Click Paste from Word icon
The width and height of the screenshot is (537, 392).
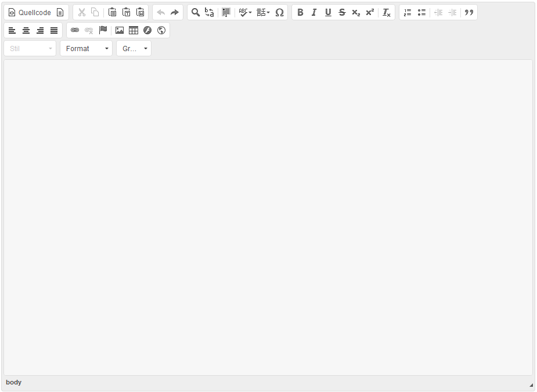pyautogui.click(x=140, y=12)
